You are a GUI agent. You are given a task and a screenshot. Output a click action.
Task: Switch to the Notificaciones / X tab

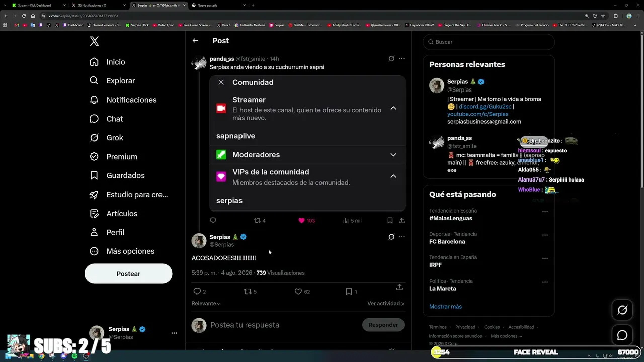point(98,5)
